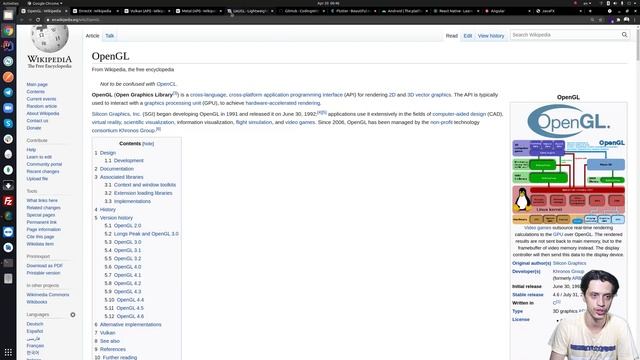
Task: Open the OpenGL logo image in infobox
Action: 568,121
